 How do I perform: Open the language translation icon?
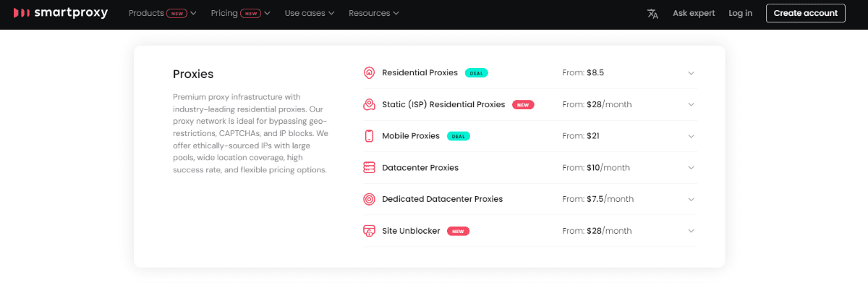652,14
